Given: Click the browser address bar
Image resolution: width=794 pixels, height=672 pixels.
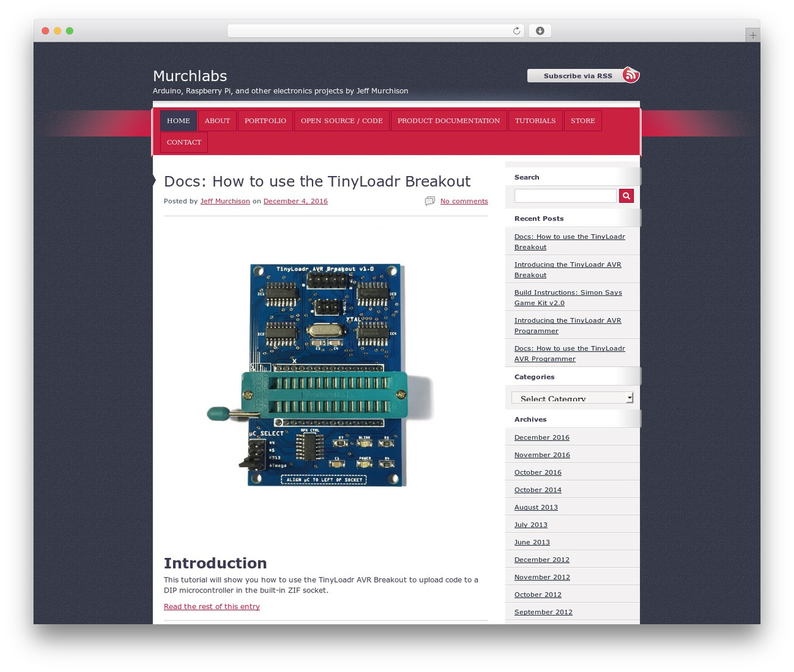Looking at the screenshot, I should 376,31.
